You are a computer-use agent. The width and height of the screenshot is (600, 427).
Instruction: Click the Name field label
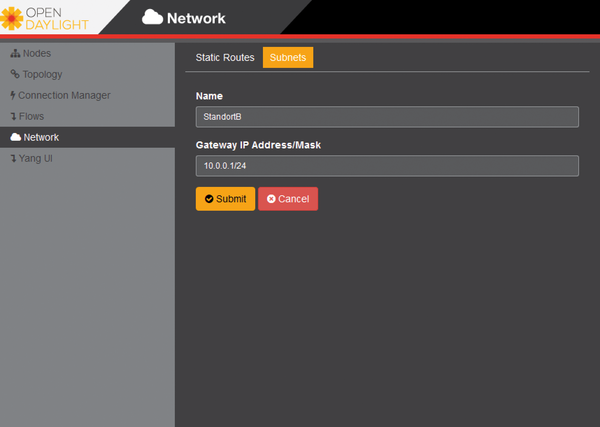pyautogui.click(x=209, y=96)
